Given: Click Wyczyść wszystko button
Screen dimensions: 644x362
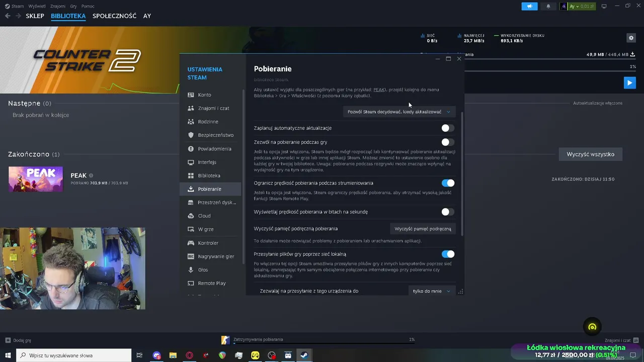Looking at the screenshot, I should click(591, 154).
